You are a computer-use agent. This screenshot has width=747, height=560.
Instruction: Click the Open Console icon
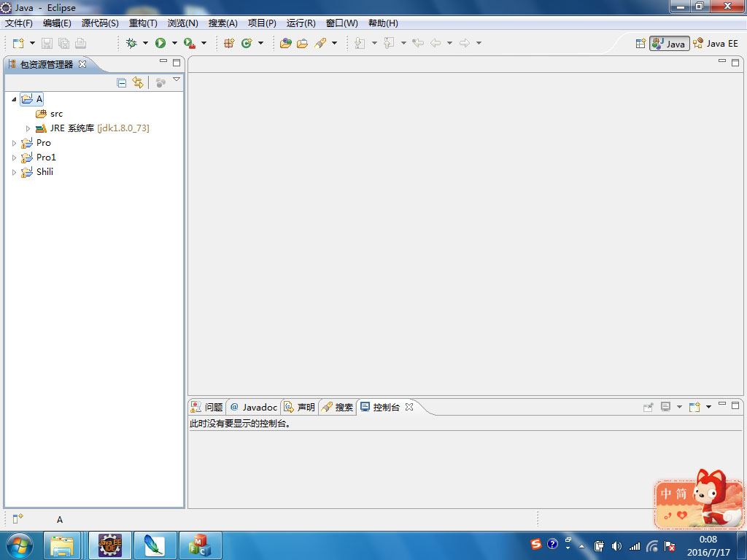pos(694,407)
